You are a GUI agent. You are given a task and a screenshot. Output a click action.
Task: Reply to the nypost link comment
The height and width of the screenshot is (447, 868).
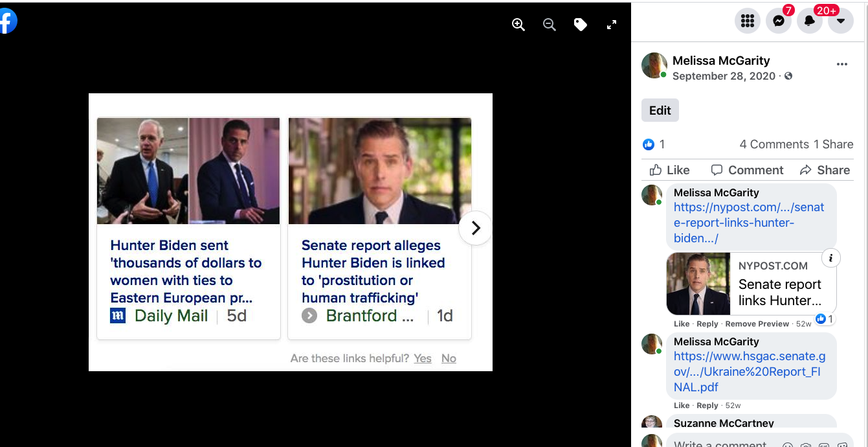pos(707,324)
